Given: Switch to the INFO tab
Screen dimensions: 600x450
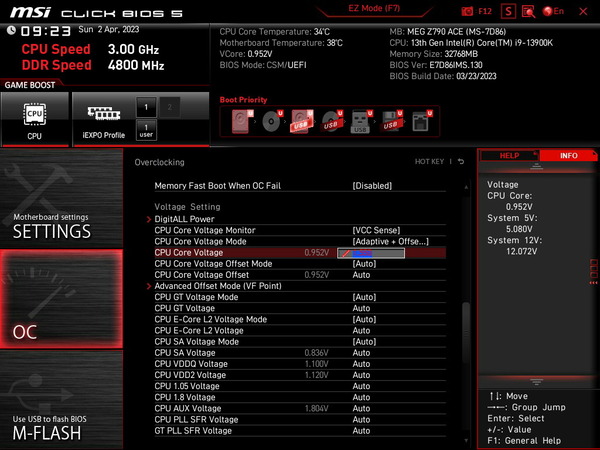Looking at the screenshot, I should coord(568,156).
